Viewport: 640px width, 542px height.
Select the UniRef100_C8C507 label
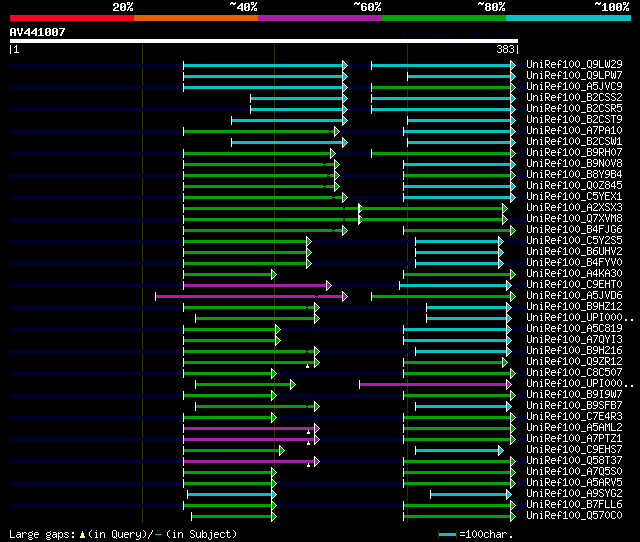pos(574,373)
